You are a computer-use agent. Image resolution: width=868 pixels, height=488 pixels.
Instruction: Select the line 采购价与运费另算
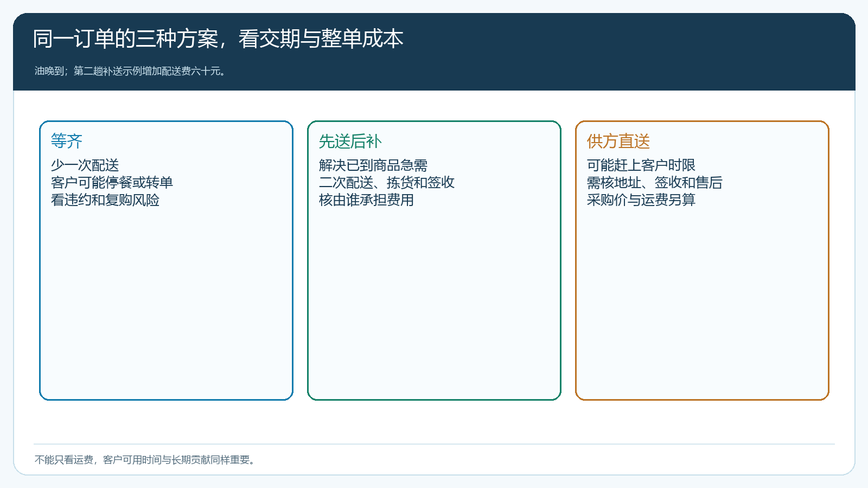(641, 200)
